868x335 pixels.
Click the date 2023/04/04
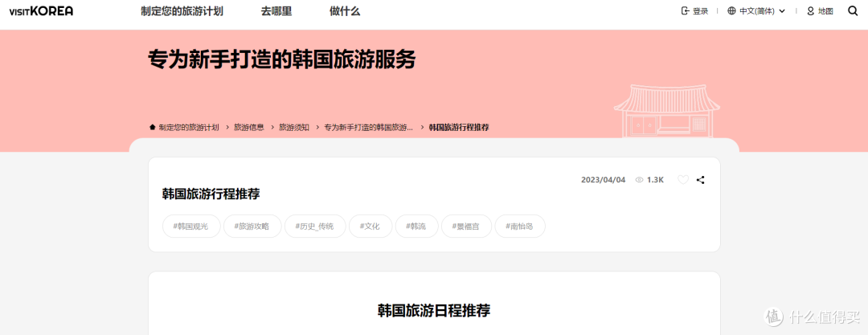[603, 180]
